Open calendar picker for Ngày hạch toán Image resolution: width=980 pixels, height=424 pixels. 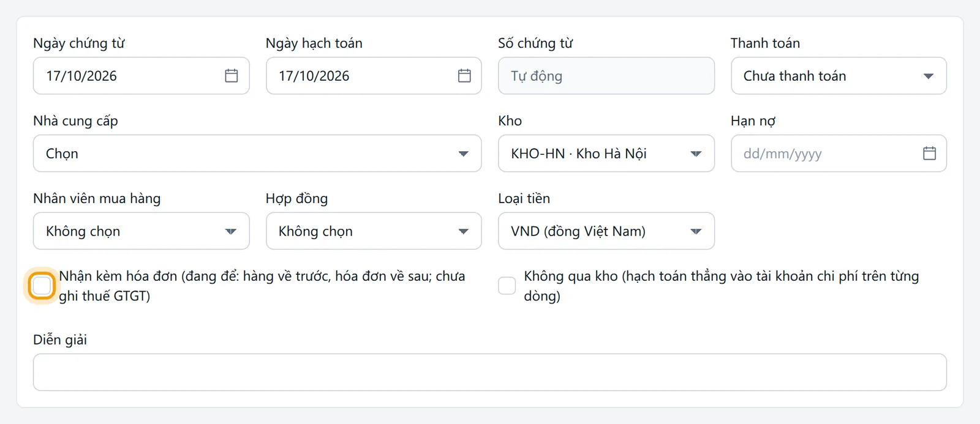click(464, 76)
